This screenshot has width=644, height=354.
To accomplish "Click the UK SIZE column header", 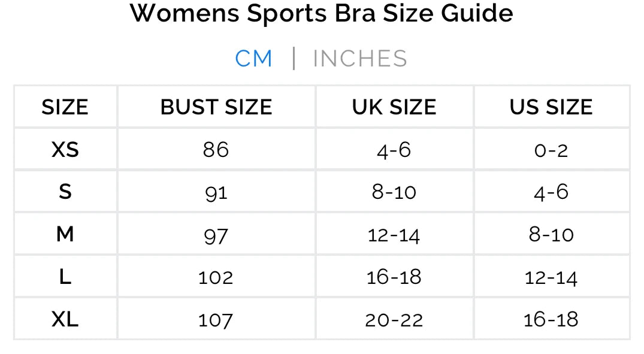I will coord(394,107).
